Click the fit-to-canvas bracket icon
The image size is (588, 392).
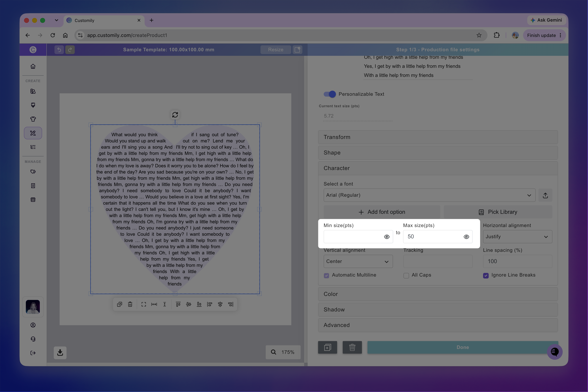click(144, 304)
